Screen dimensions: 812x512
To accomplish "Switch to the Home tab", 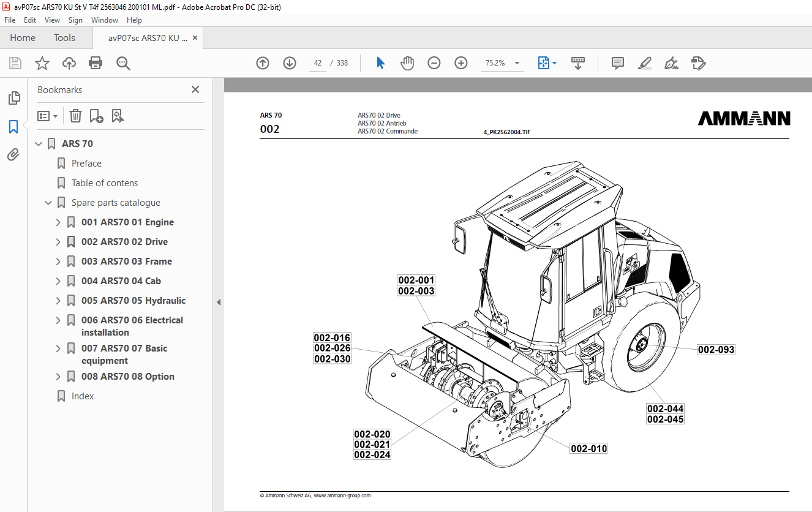I will coord(23,38).
